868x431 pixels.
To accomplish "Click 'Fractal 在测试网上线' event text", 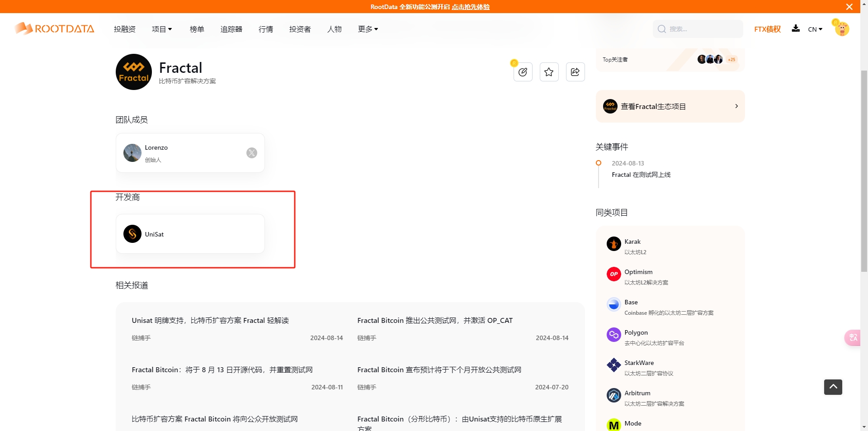I will pyautogui.click(x=641, y=175).
